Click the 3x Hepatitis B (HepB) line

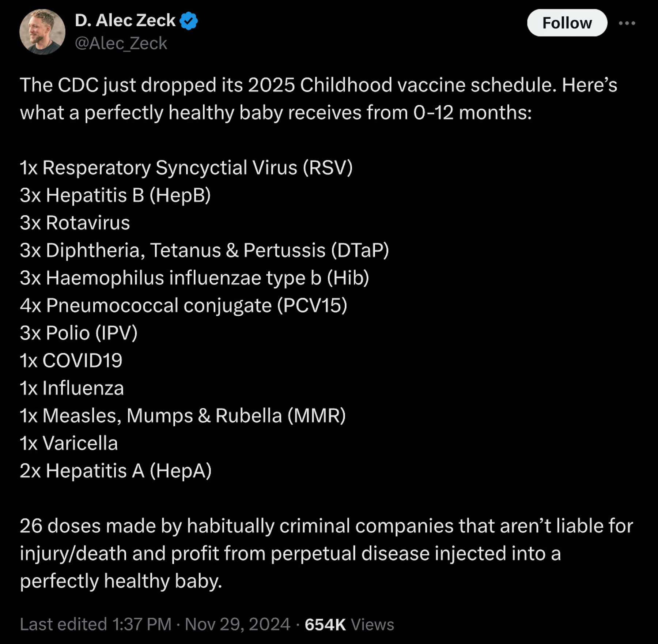[116, 195]
